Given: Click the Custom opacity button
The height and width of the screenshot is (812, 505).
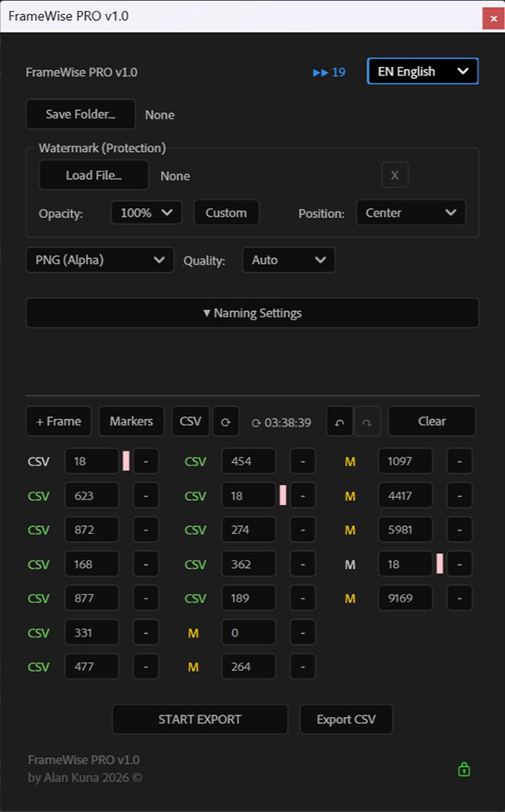Looking at the screenshot, I should [226, 213].
